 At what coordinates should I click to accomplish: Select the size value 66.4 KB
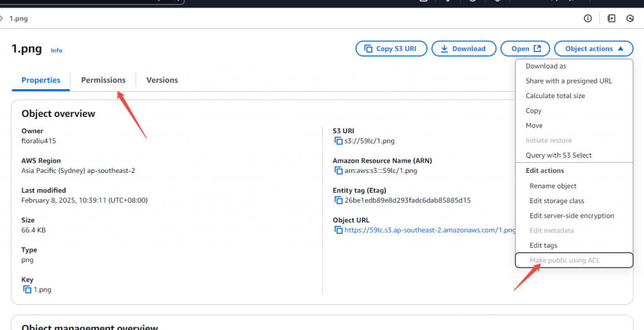tap(33, 230)
